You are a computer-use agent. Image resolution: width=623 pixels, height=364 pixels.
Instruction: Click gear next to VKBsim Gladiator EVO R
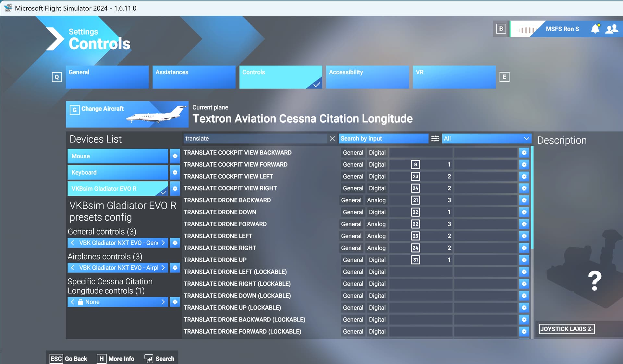(x=175, y=188)
